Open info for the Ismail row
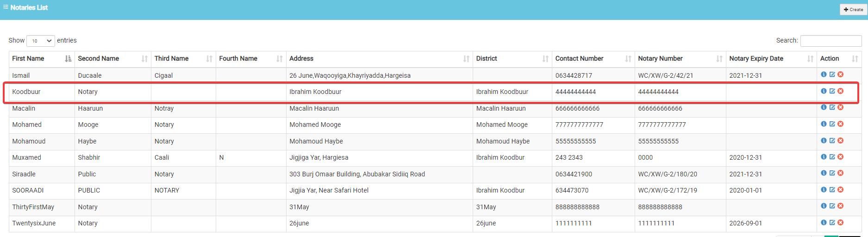Viewport: 868px width, 237px height. click(824, 75)
